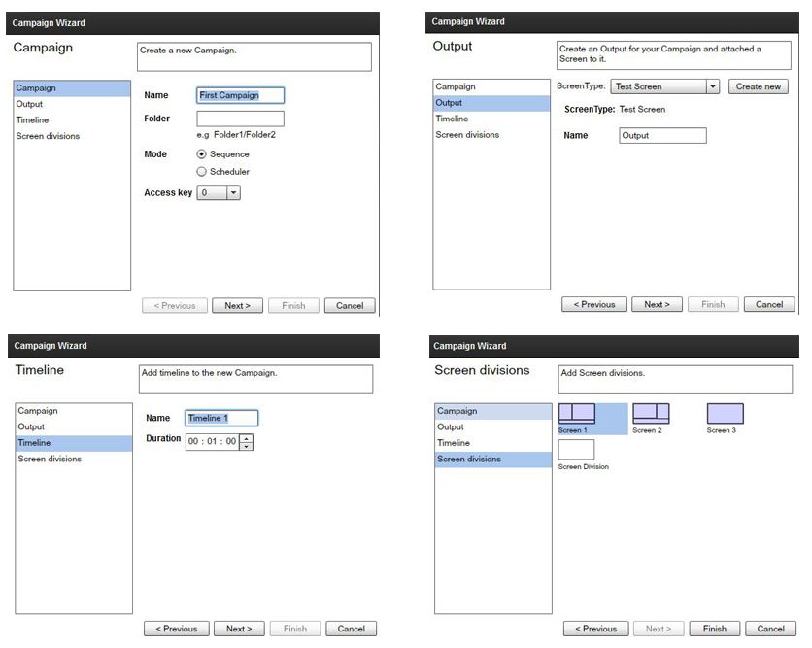The image size is (812, 648).
Task: Click the Output name text field
Action: [662, 136]
